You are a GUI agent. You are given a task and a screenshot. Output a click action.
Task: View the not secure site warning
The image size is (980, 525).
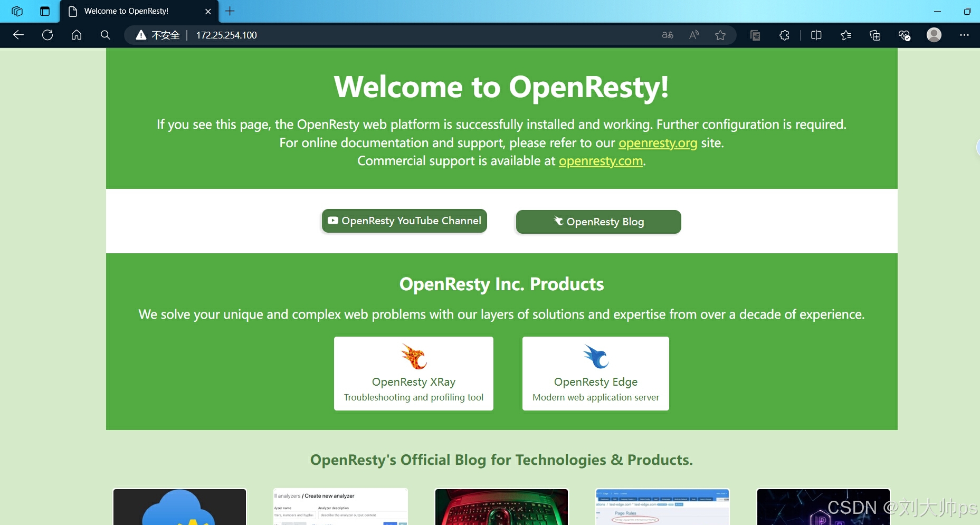click(158, 35)
